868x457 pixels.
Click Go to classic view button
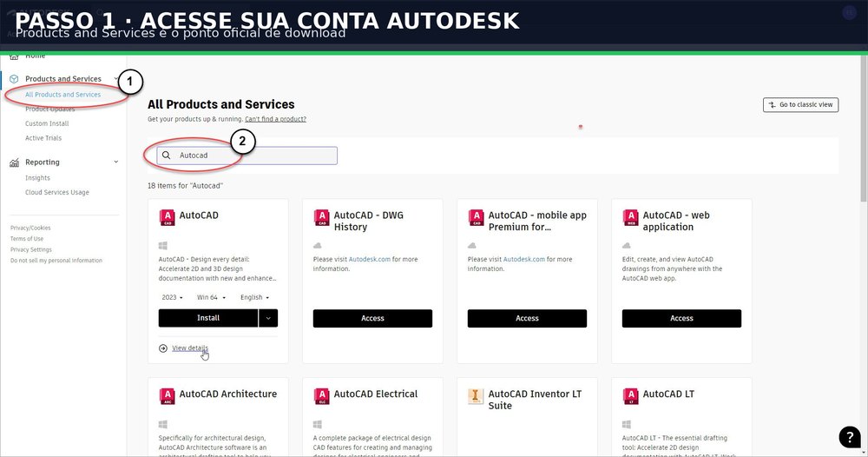pyautogui.click(x=800, y=105)
